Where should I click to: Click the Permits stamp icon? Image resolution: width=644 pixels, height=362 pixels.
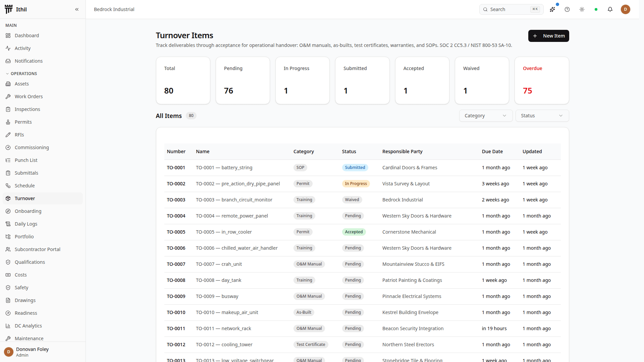click(x=8, y=122)
